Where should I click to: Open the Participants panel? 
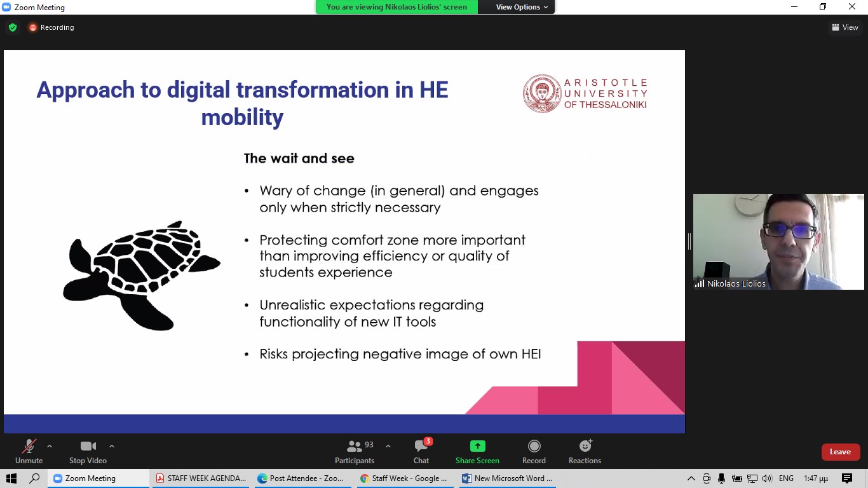[x=355, y=452]
